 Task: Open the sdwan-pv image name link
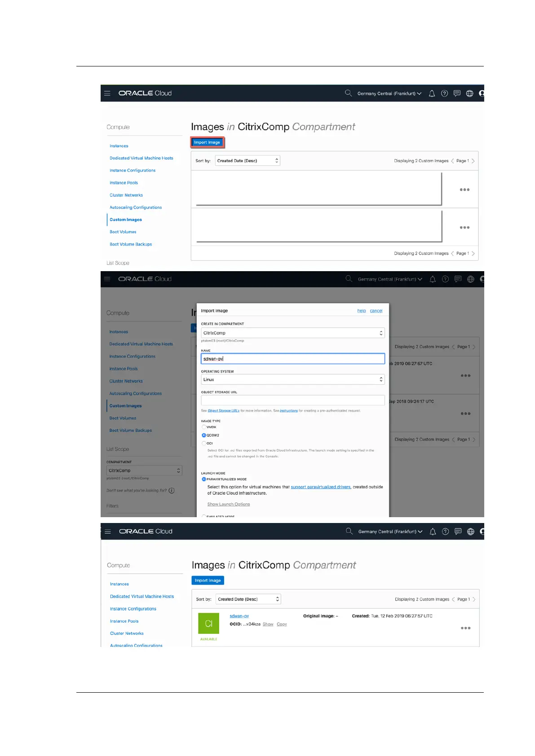(239, 616)
